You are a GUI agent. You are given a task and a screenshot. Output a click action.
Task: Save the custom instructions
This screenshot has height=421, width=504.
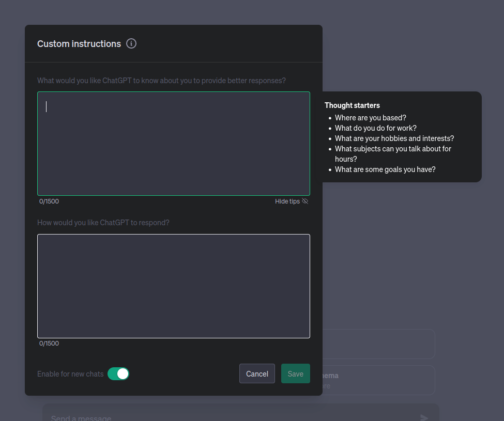click(295, 373)
